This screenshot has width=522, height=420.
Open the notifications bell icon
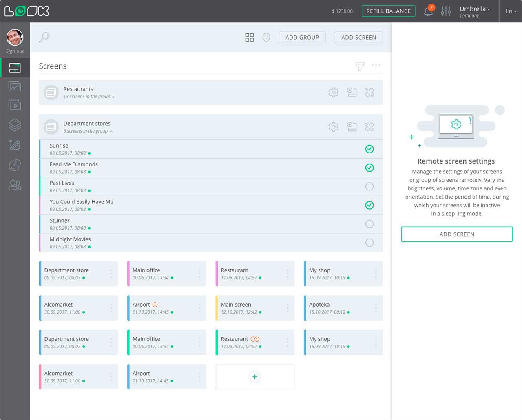pyautogui.click(x=428, y=11)
